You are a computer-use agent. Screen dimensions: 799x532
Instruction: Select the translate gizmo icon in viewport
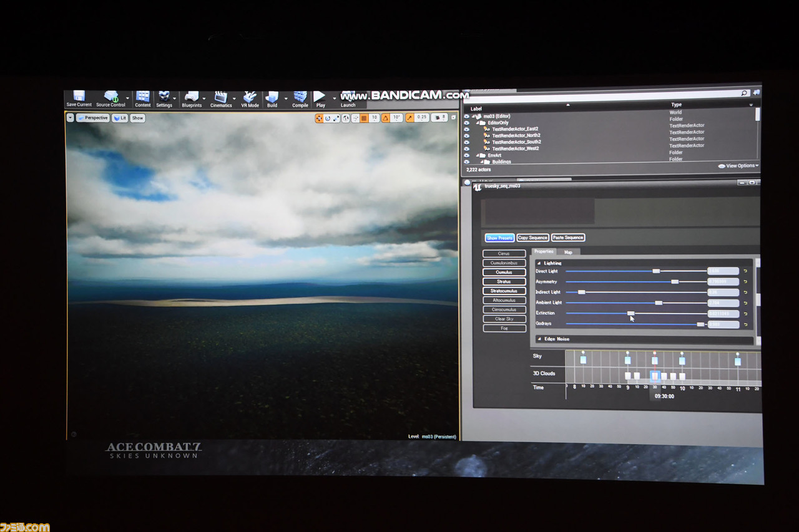(319, 118)
